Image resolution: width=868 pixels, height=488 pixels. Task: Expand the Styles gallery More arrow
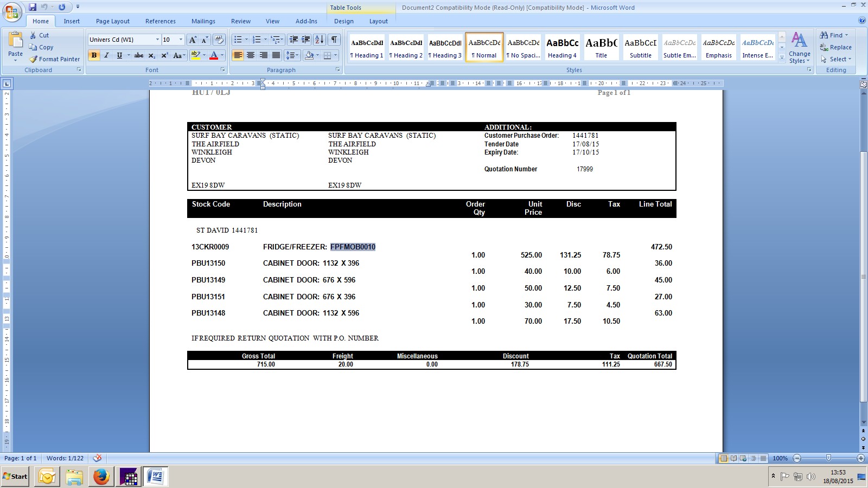(782, 59)
